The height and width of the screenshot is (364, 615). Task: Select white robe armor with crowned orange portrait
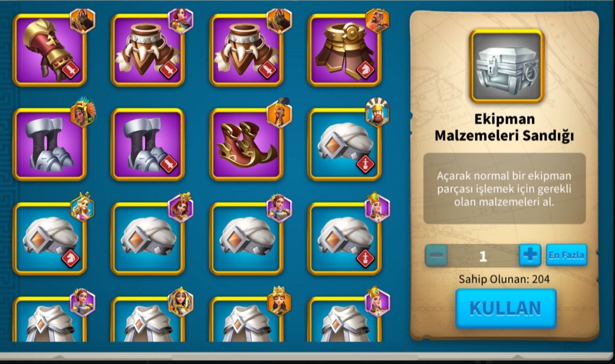[246, 319]
